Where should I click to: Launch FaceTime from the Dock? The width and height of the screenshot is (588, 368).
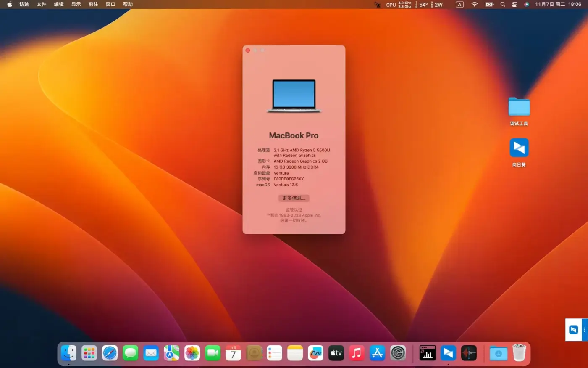tap(213, 353)
